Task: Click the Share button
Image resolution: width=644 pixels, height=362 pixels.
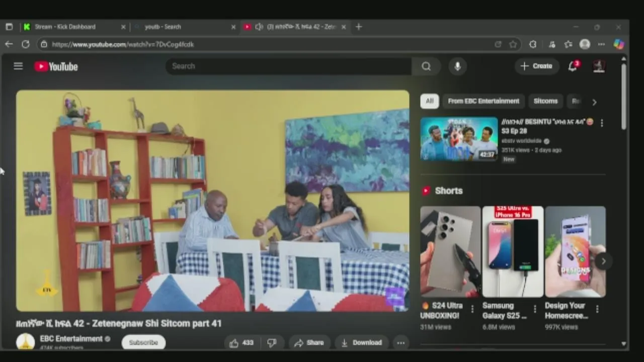Action: [x=309, y=342]
